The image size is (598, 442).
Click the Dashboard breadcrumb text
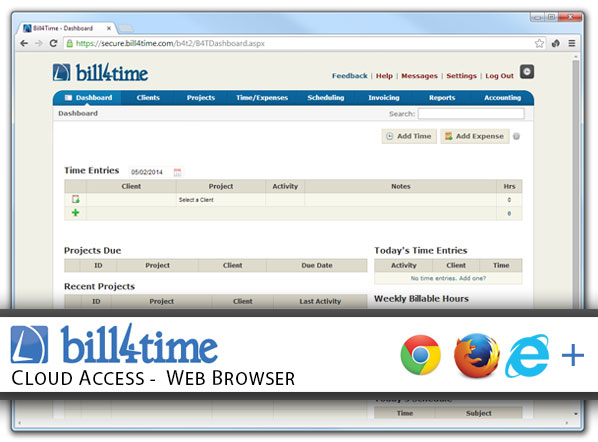(x=78, y=113)
